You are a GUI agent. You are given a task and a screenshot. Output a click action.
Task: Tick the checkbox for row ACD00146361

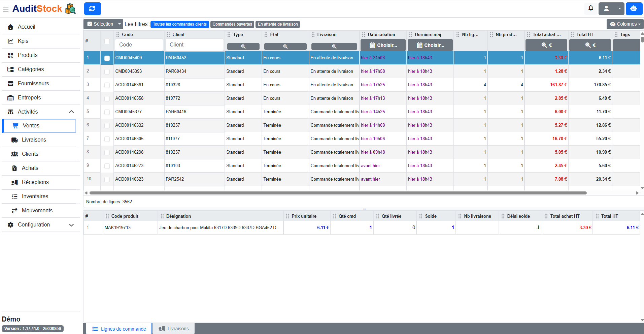[107, 85]
